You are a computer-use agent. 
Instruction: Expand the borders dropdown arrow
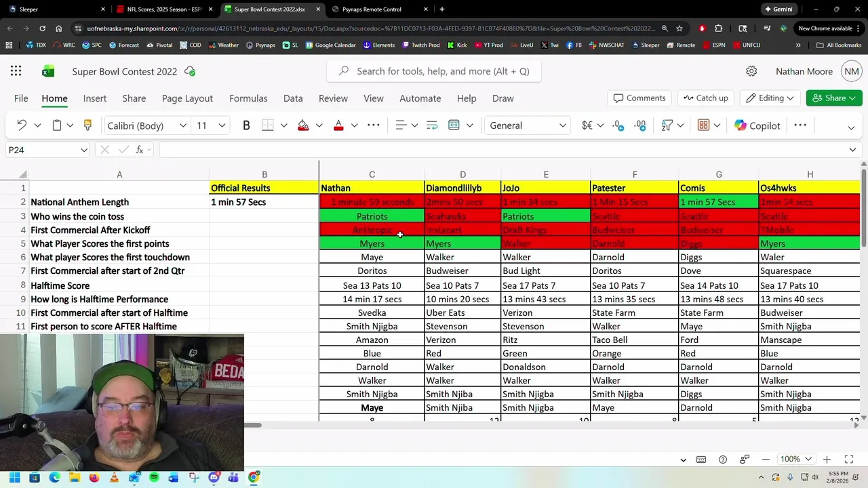[283, 125]
